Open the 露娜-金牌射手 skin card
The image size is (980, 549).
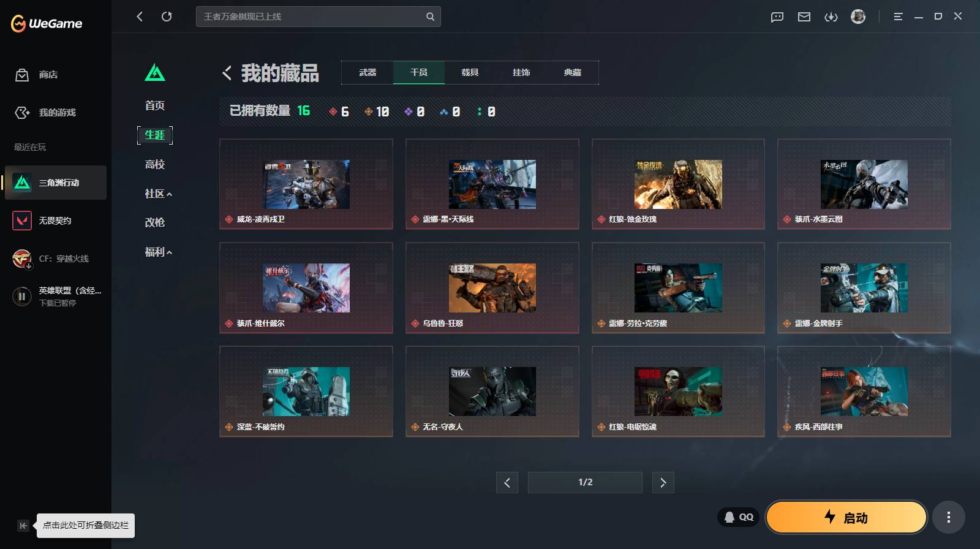tap(864, 288)
